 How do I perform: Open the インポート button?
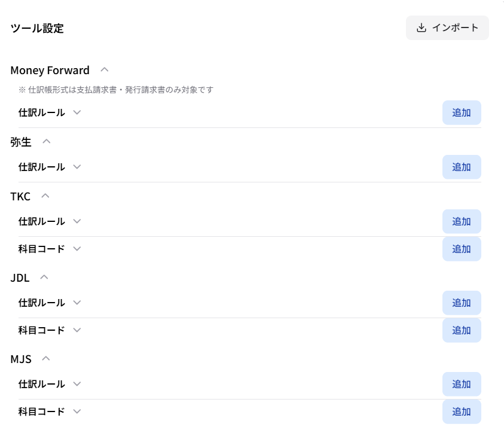447,28
